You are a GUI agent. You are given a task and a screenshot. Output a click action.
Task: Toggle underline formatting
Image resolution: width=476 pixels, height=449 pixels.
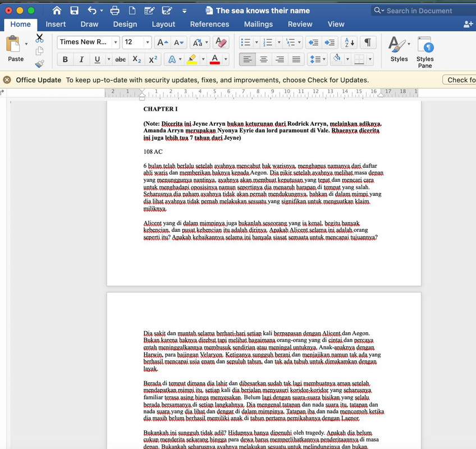(x=97, y=59)
